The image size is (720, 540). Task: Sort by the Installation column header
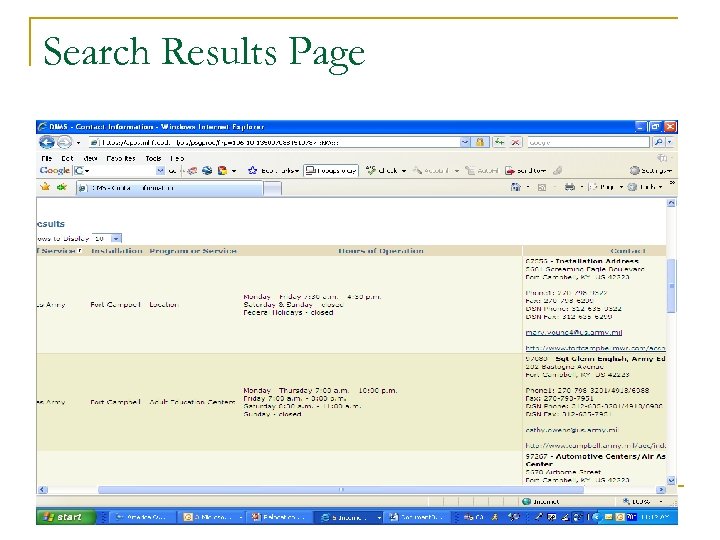[x=117, y=251]
